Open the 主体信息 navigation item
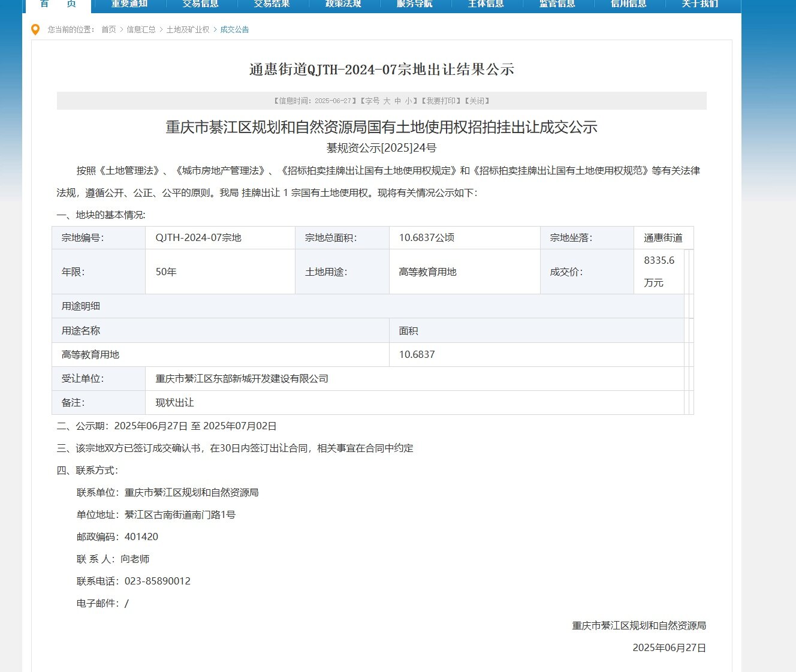Image resolution: width=796 pixels, height=672 pixels. point(486,4)
